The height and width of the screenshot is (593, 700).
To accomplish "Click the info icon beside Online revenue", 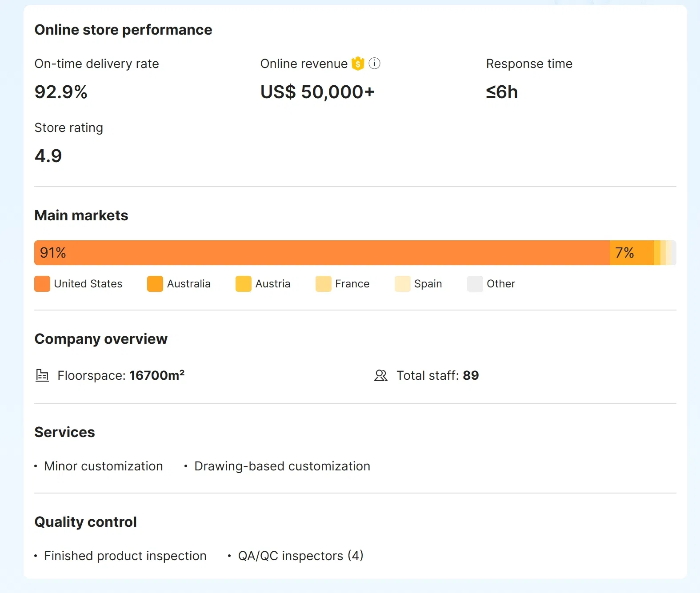I will click(x=375, y=64).
